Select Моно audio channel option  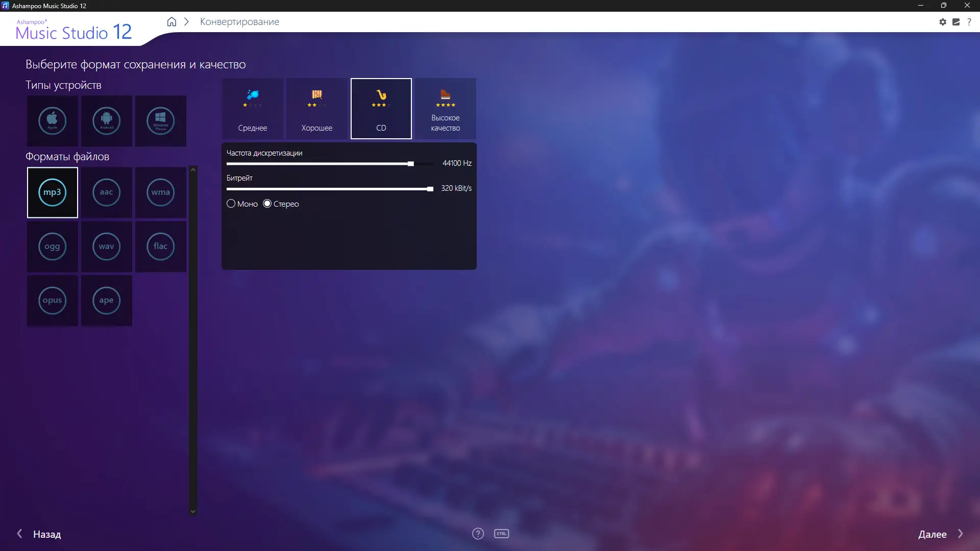(x=231, y=204)
